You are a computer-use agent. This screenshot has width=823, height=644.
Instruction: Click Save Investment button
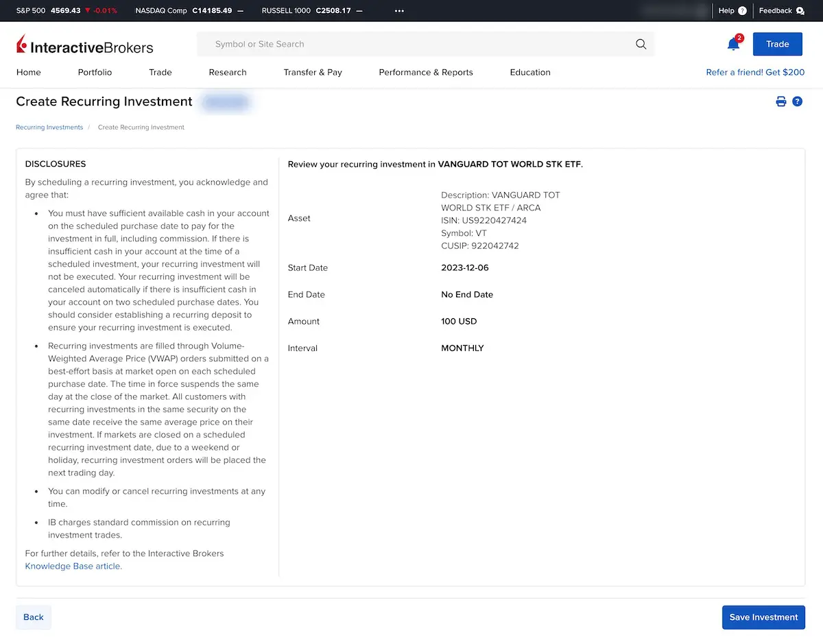pos(763,617)
